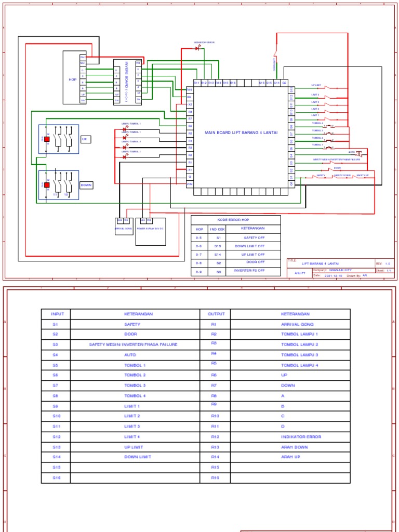Select AHLIFT in the title block
This screenshot has height=532, width=399.
tap(300, 273)
